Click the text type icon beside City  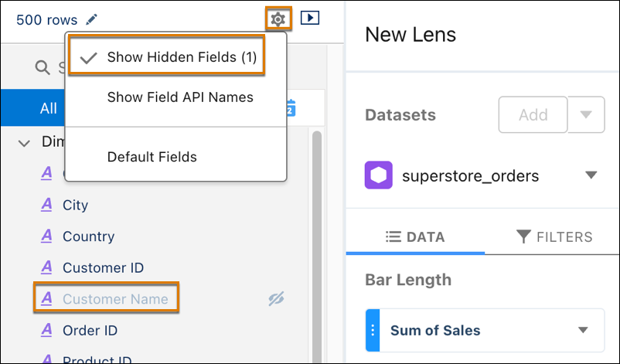(46, 205)
